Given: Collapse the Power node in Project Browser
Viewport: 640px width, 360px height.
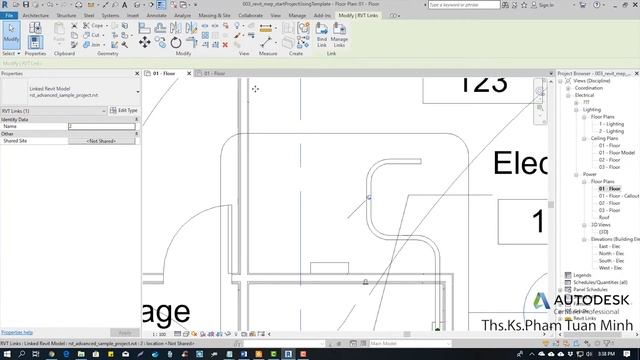Looking at the screenshot, I should 576,174.
